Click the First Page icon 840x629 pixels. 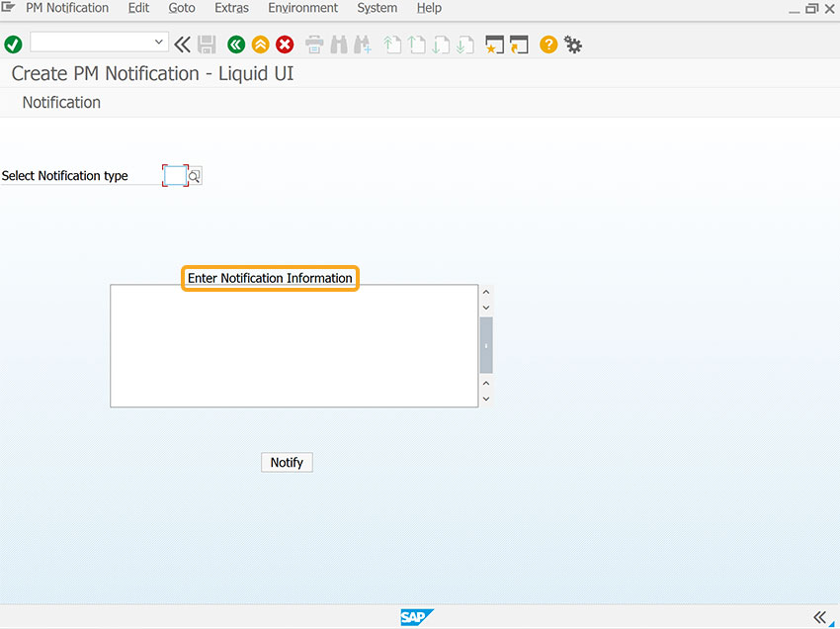392,45
